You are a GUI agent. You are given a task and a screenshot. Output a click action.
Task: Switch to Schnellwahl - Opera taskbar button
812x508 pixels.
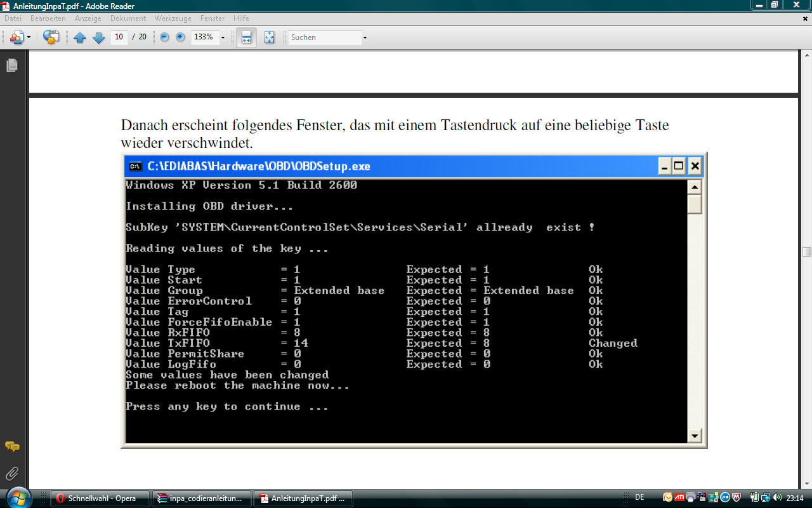[x=100, y=498]
